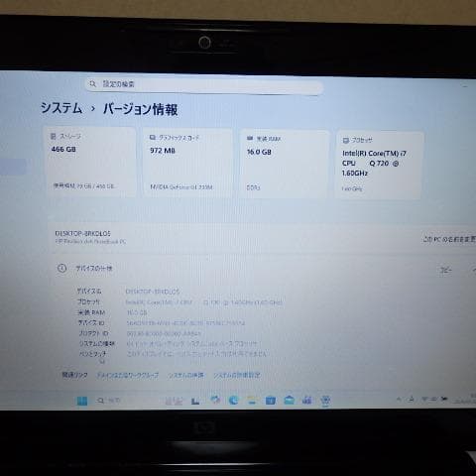The image size is (476, 476).
Task: Click the processor icon on プロセッサ card
Action: 346,140
